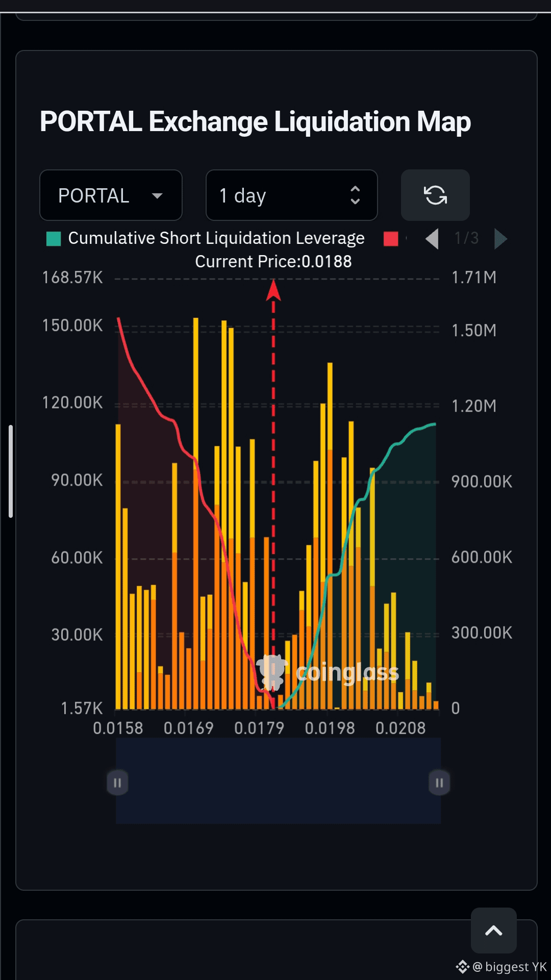Click the PORTAL Exchange Liquidation Map heading
Image resolution: width=551 pixels, height=980 pixels.
(x=255, y=122)
